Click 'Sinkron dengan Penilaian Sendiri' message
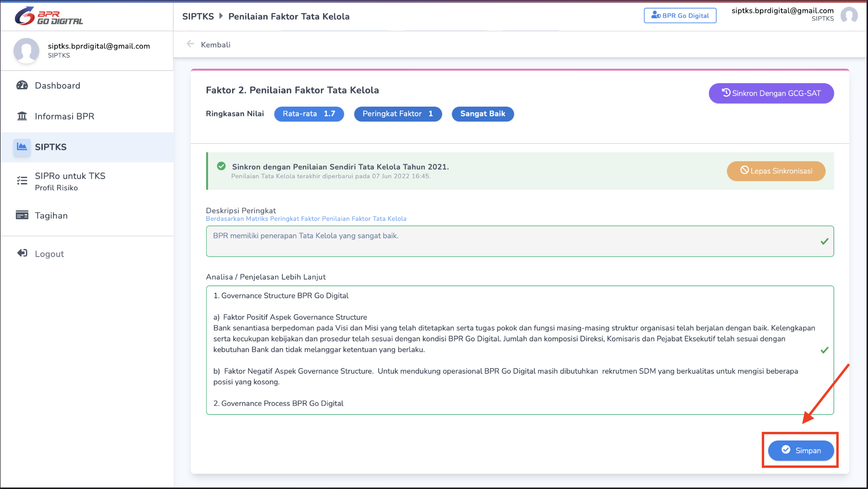 coord(340,167)
